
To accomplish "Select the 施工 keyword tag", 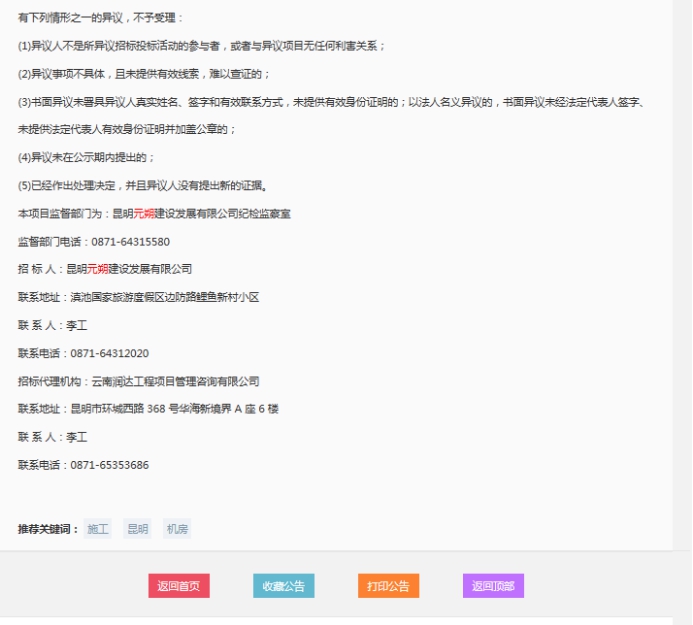I will click(x=98, y=529).
